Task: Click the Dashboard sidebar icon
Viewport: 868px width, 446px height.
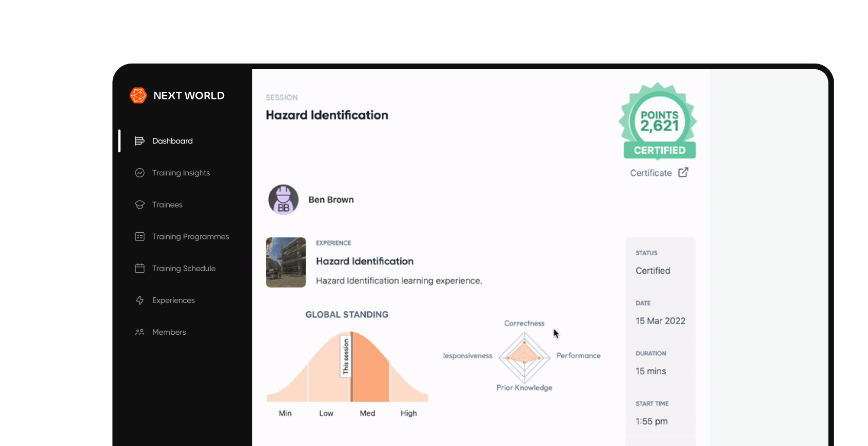Action: pyautogui.click(x=140, y=141)
